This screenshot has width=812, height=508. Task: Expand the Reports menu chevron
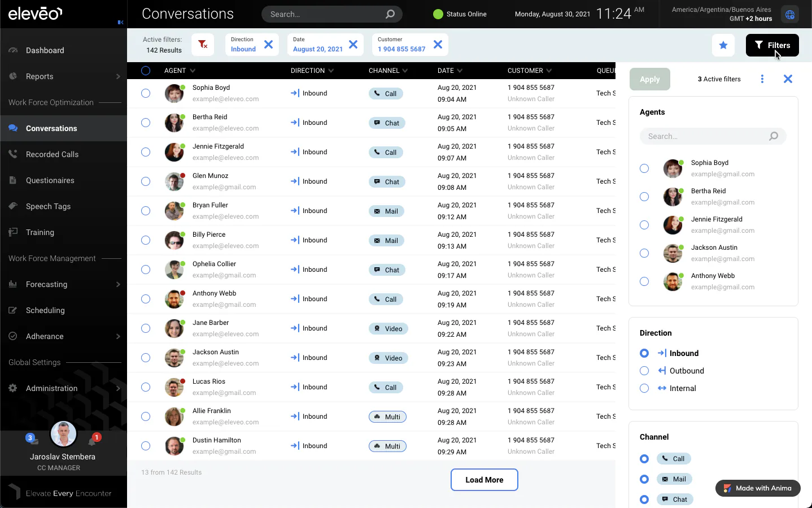coord(118,76)
